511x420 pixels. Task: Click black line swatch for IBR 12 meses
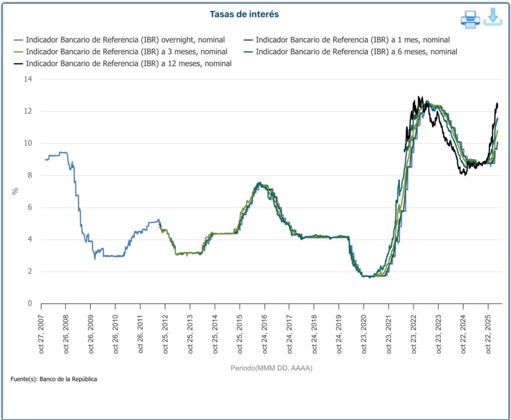coord(19,63)
